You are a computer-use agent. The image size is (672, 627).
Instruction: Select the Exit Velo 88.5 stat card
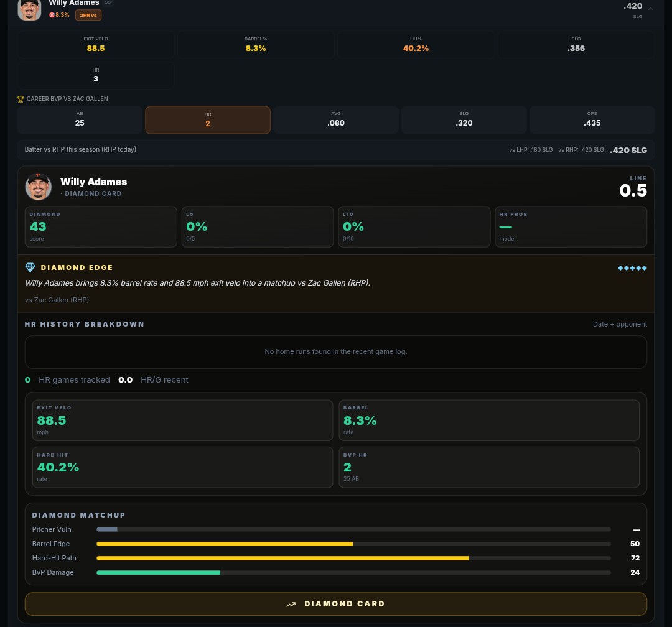pos(96,44)
